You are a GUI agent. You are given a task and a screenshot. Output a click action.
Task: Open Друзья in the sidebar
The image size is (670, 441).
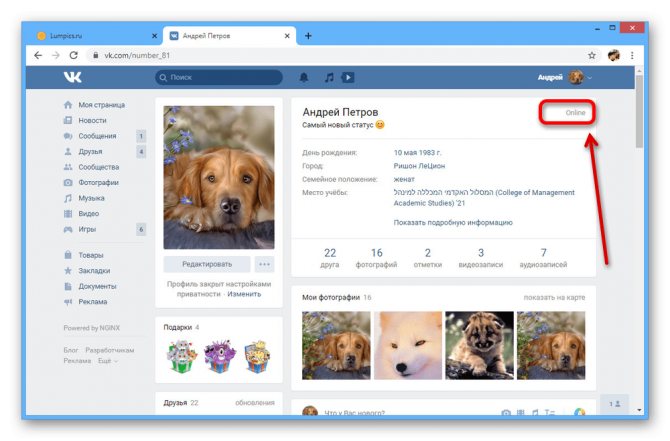[x=90, y=151]
